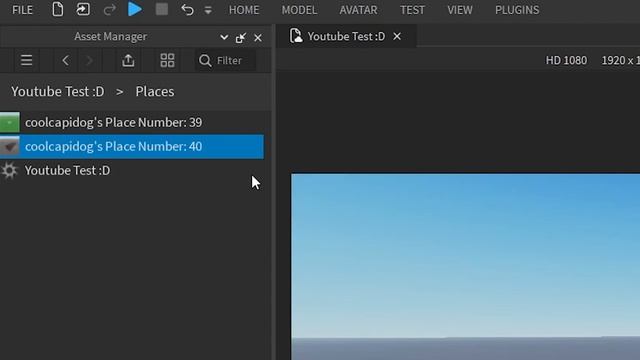Image resolution: width=640 pixels, height=360 pixels.
Task: Open the FILE menu
Action: click(22, 10)
